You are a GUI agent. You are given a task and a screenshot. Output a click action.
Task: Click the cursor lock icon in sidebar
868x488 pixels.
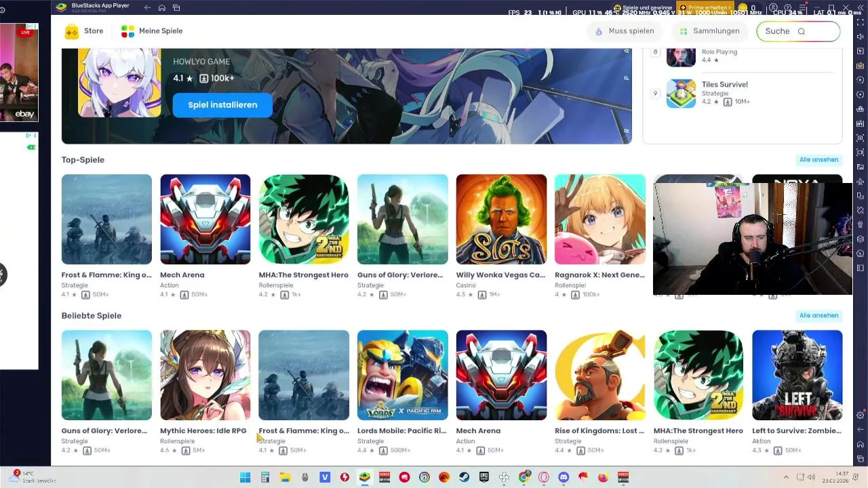[x=861, y=51]
